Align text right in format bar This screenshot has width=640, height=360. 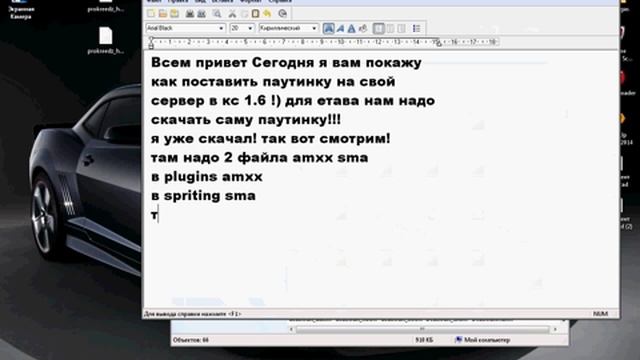402,28
